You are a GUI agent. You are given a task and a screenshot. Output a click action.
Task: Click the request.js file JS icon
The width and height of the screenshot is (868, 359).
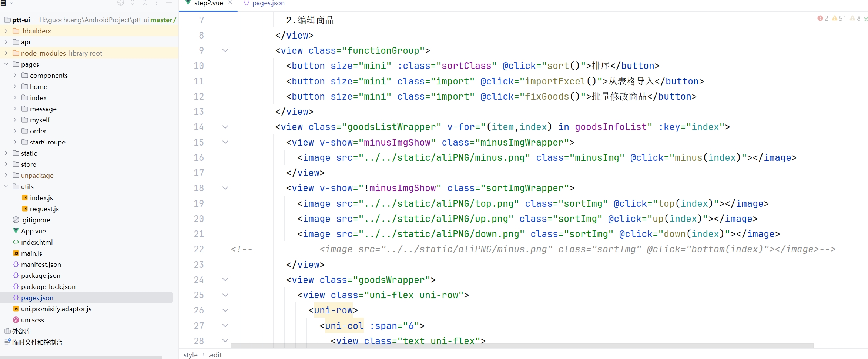[25, 209]
